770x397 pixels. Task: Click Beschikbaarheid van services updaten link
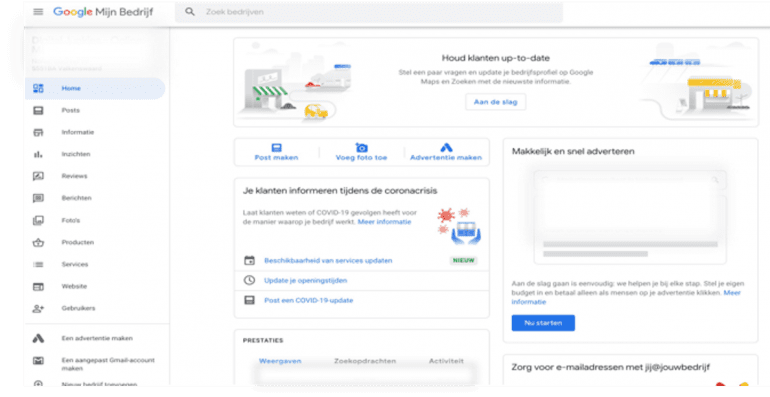click(328, 261)
